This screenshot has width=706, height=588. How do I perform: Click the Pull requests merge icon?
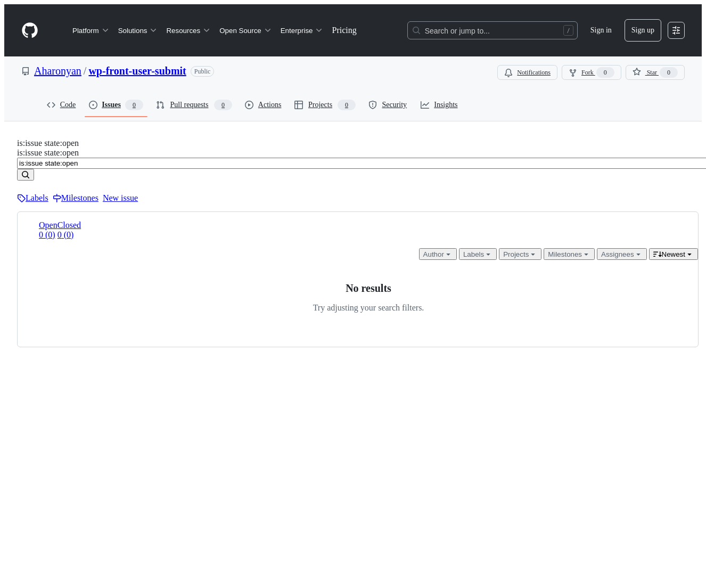(160, 105)
